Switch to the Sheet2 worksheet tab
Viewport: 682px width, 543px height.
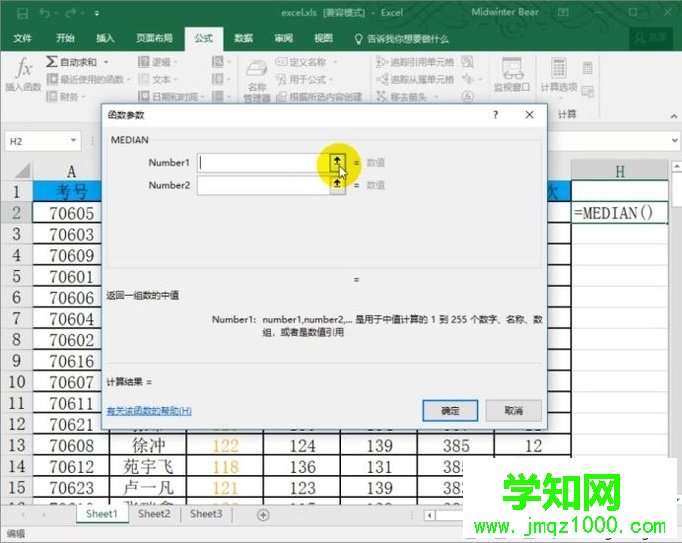click(x=154, y=514)
